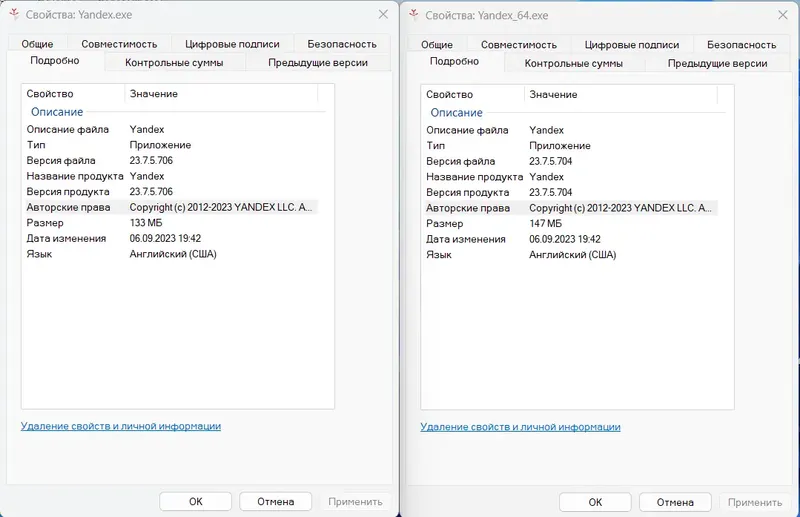Select file version 23.7.5.704 row in Yandex_64.exe
The image size is (800, 517).
(550, 161)
